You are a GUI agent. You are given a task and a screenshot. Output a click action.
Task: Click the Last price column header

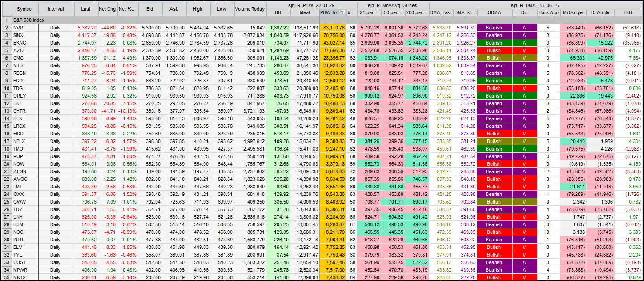[x=85, y=9]
